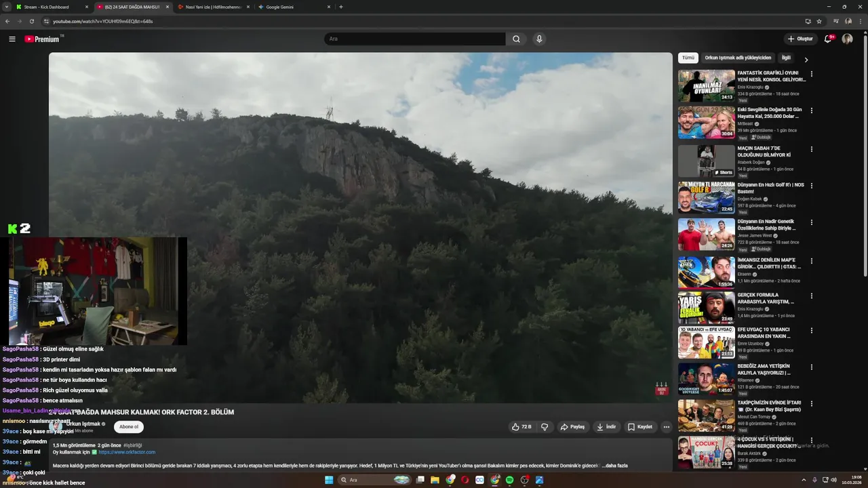
Task: Click the İndir download button
Action: click(x=606, y=427)
